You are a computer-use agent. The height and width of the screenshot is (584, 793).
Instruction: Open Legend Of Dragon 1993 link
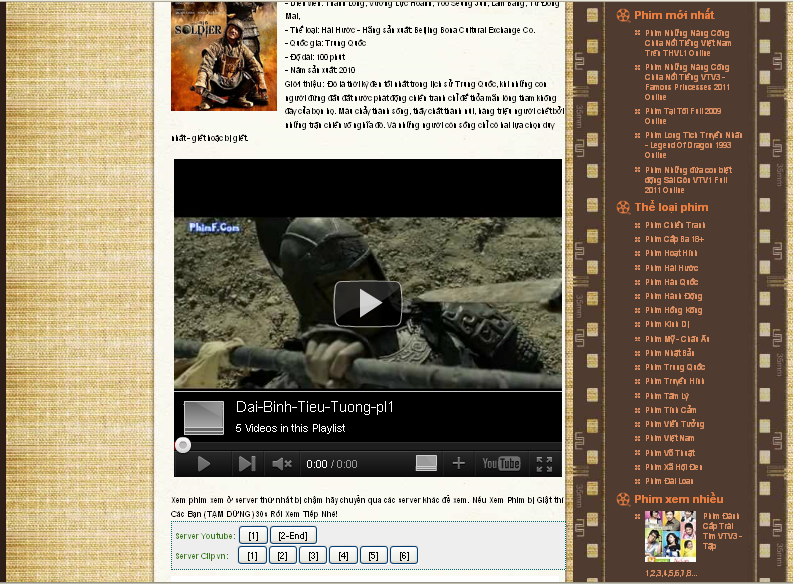coord(693,145)
